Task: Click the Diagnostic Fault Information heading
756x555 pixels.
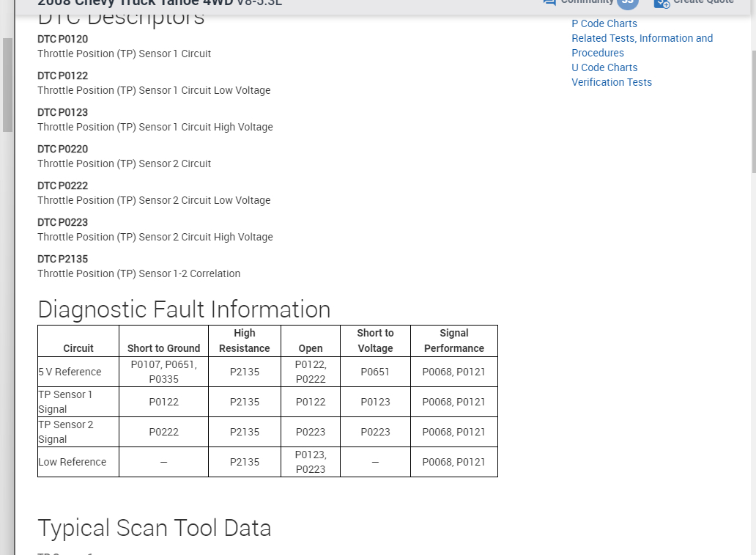Action: click(184, 309)
